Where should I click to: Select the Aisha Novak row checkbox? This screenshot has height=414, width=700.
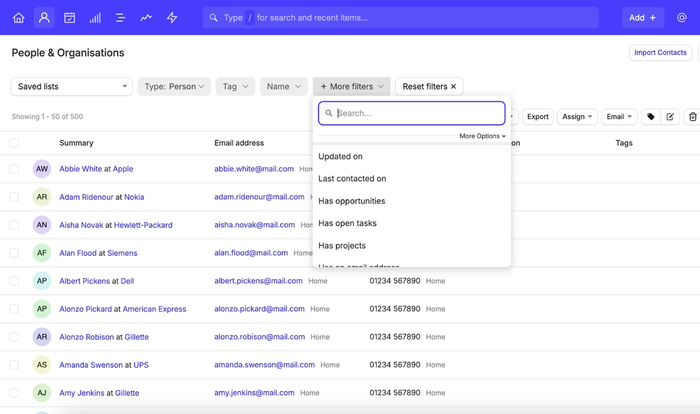point(14,225)
